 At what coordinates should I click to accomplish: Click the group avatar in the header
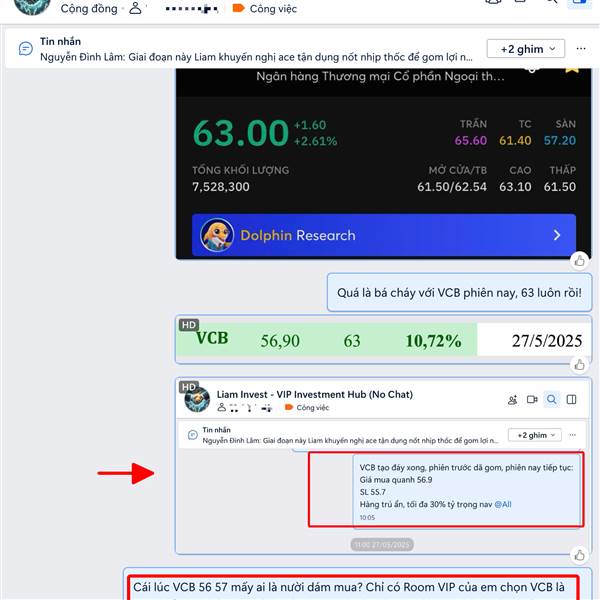32,6
